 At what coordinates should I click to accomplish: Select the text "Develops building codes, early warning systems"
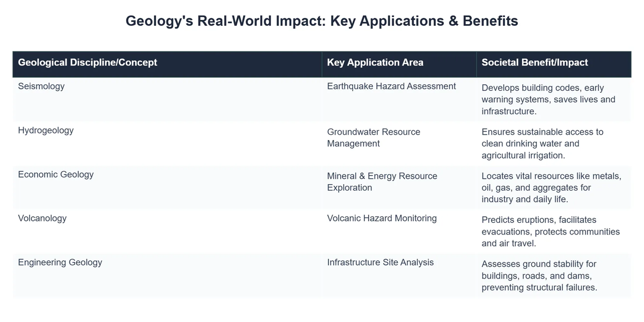pos(543,94)
